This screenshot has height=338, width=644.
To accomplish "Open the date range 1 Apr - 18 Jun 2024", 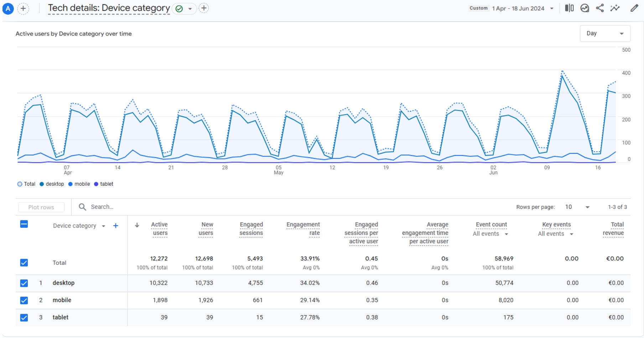I will [x=523, y=9].
